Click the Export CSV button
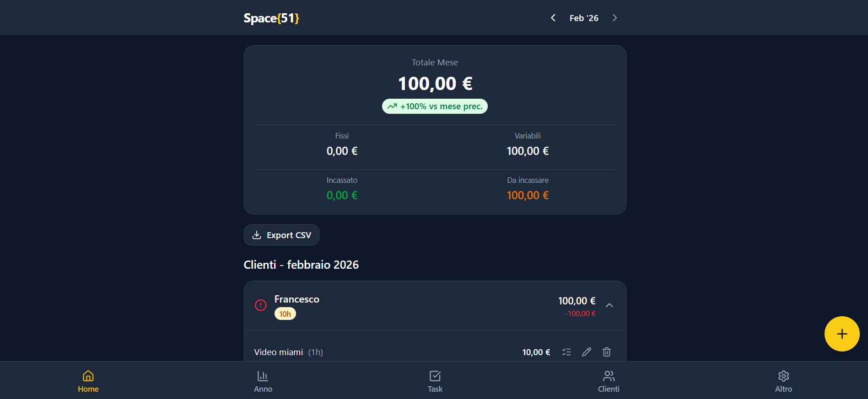The image size is (868, 399). point(281,234)
